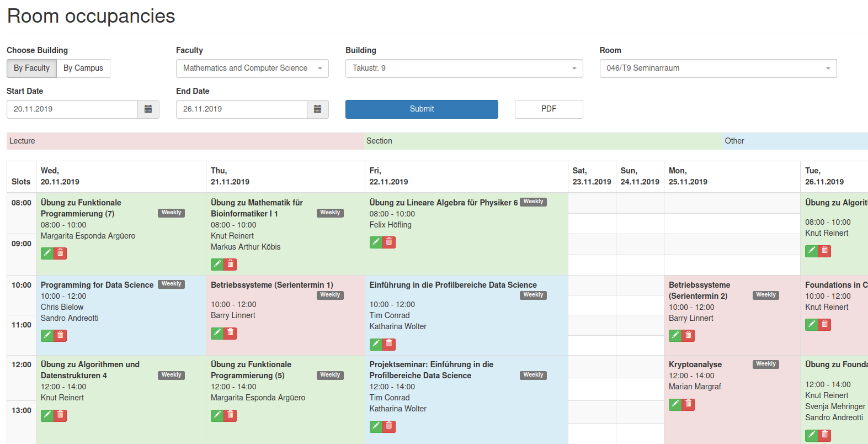Export the schedule as PDF
Viewport: 868px width, 444px height.
(549, 109)
